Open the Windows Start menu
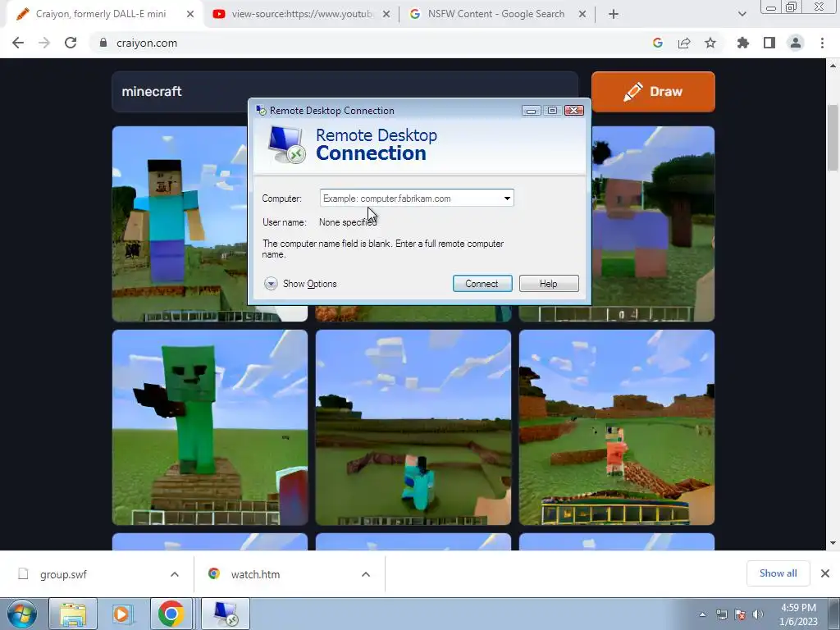 pyautogui.click(x=21, y=614)
